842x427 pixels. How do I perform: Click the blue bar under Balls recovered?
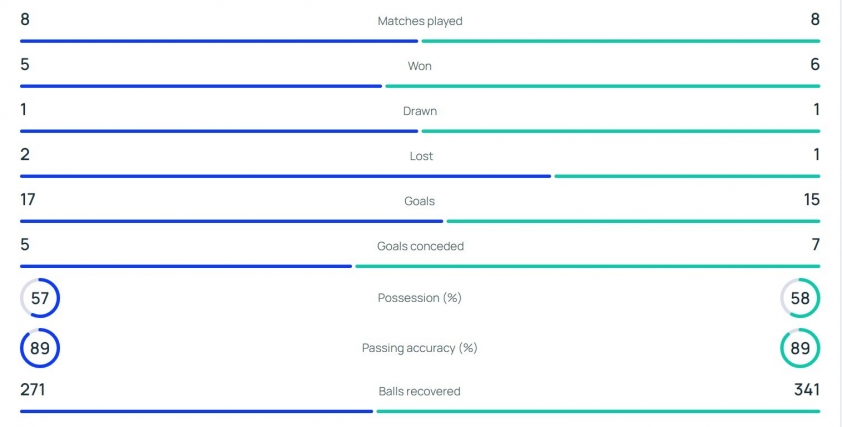197,412
